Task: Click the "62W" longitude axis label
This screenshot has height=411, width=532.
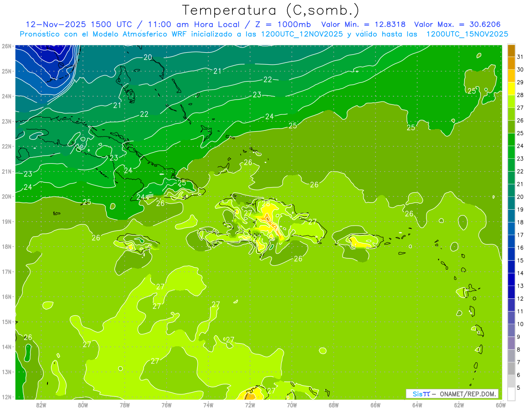Action: [458, 405]
